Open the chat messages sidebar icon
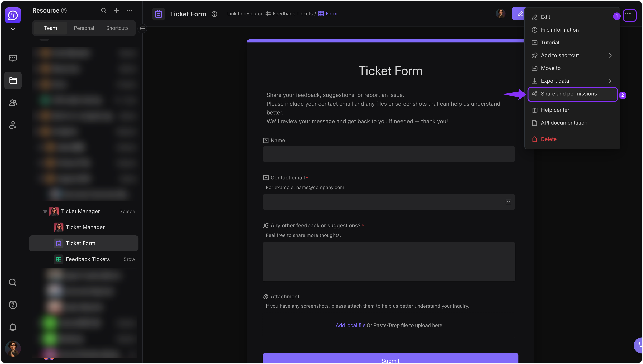The image size is (643, 364). pyautogui.click(x=13, y=58)
